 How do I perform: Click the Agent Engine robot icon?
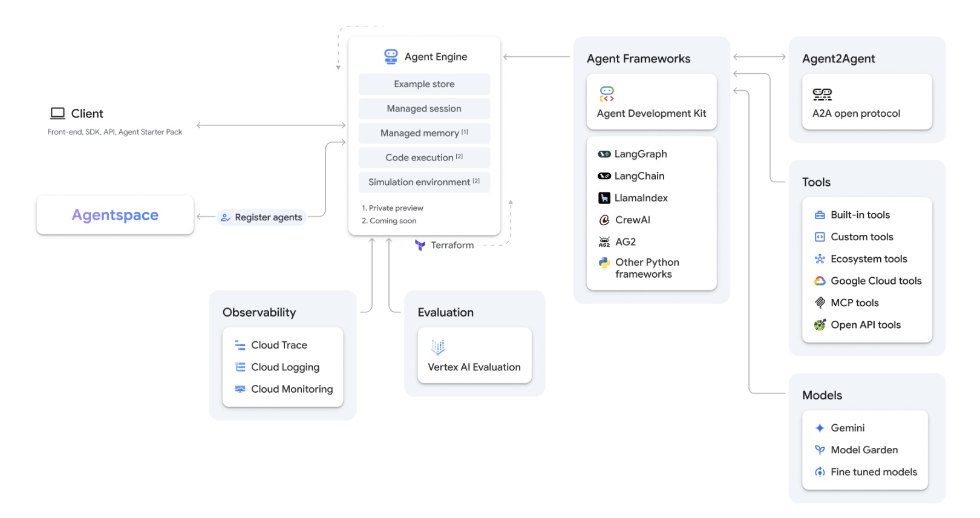pyautogui.click(x=391, y=56)
